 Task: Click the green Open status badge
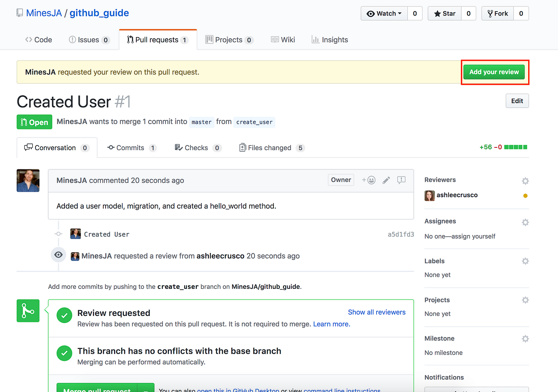pyautogui.click(x=34, y=122)
